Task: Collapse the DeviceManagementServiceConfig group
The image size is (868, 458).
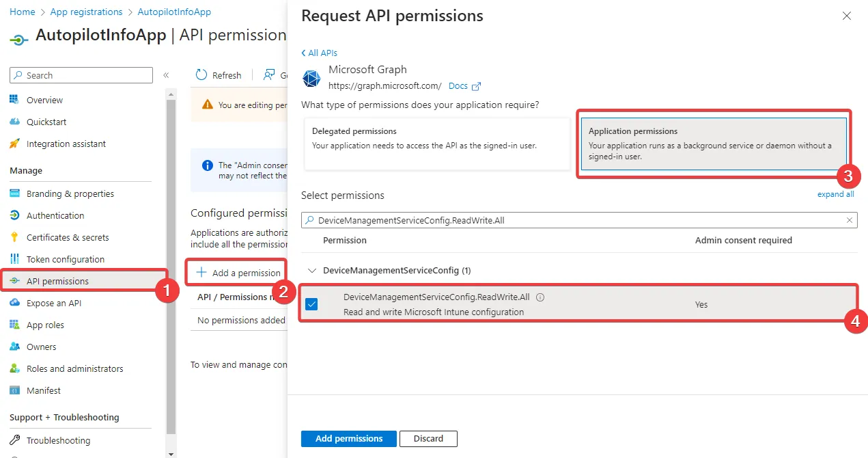Action: click(x=313, y=271)
